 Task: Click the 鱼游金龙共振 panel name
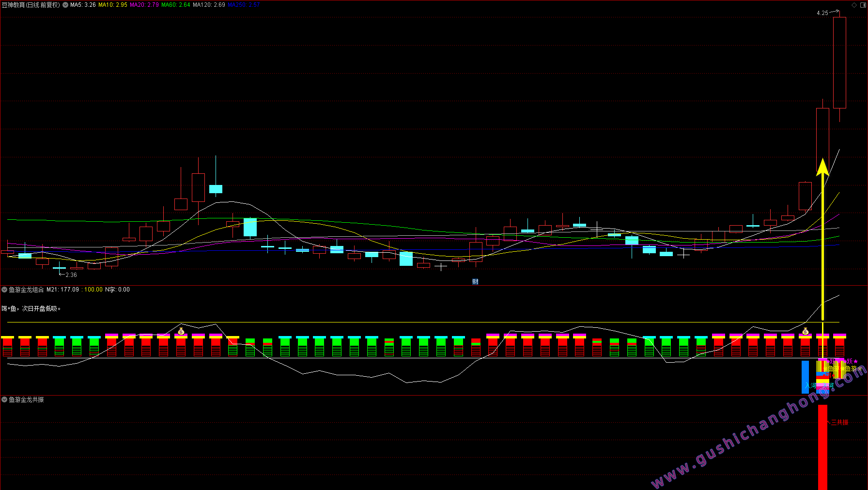[26, 399]
